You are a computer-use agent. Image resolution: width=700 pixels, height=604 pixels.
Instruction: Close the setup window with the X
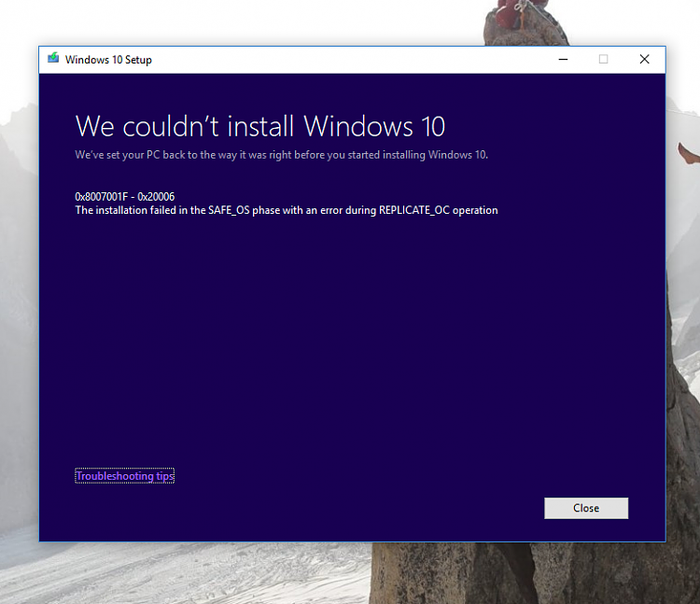coord(644,60)
